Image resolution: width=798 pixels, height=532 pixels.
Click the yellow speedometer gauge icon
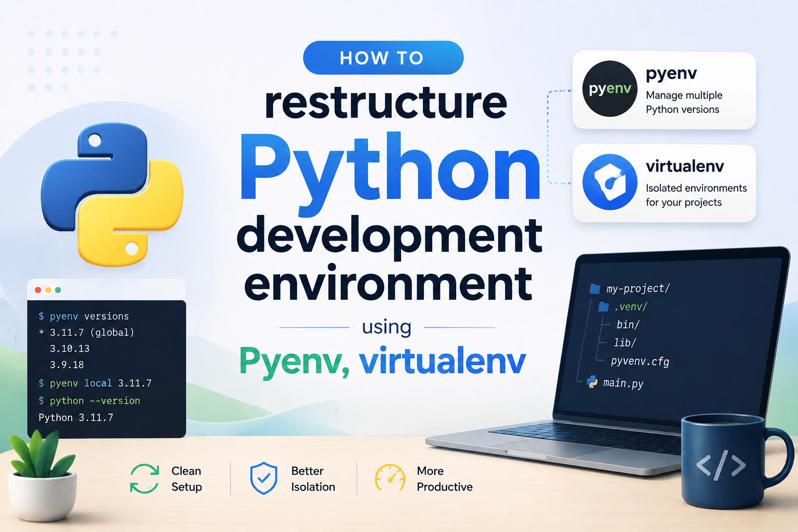(390, 478)
